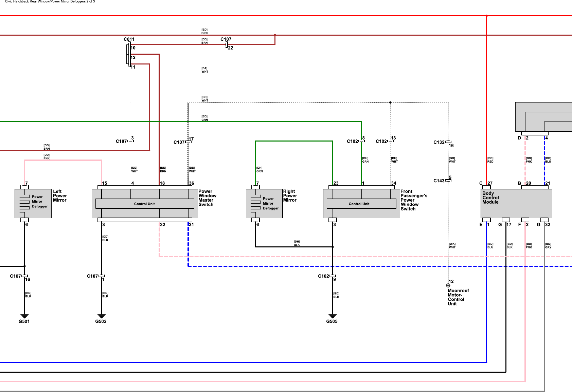Click the Left Power Mirror defogger component
The image size is (572, 392).
pos(33,203)
